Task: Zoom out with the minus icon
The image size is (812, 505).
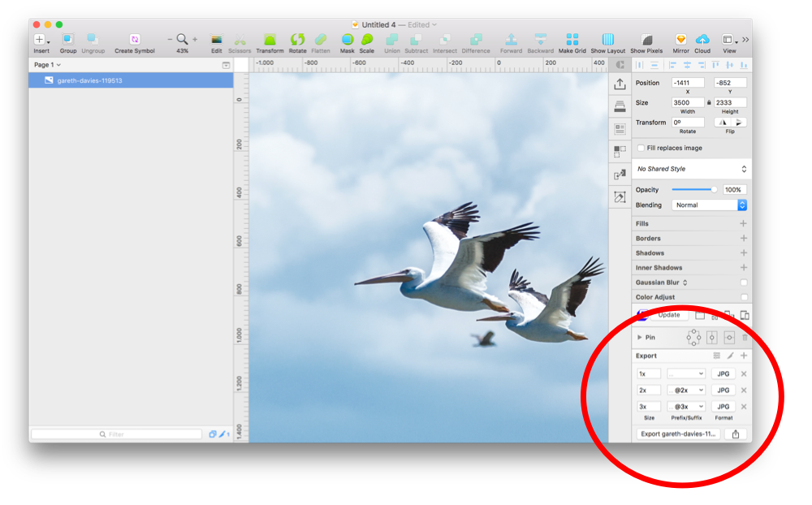Action: (x=170, y=39)
